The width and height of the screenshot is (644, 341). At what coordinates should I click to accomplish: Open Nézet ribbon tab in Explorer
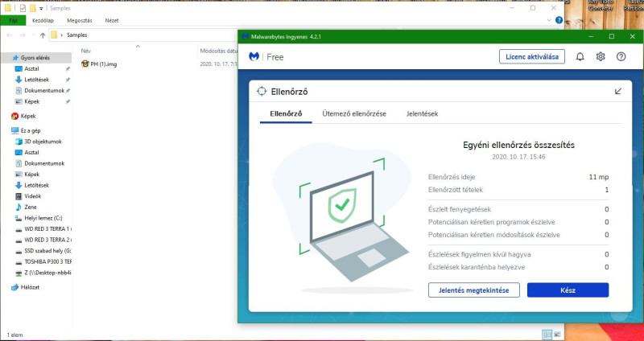112,20
